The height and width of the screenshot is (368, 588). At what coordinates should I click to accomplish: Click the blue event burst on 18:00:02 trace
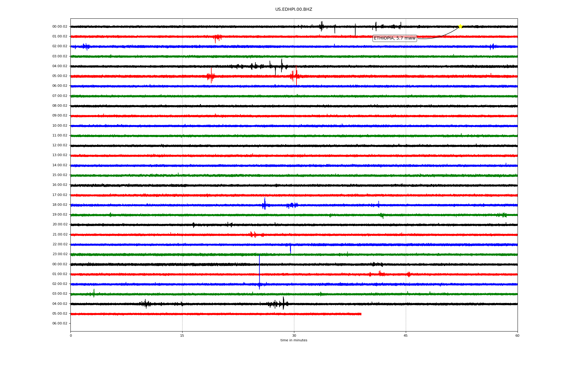pyautogui.click(x=264, y=204)
